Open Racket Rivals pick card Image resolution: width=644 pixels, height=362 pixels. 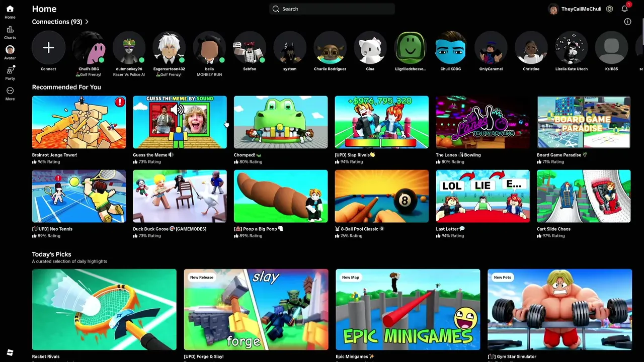click(104, 309)
